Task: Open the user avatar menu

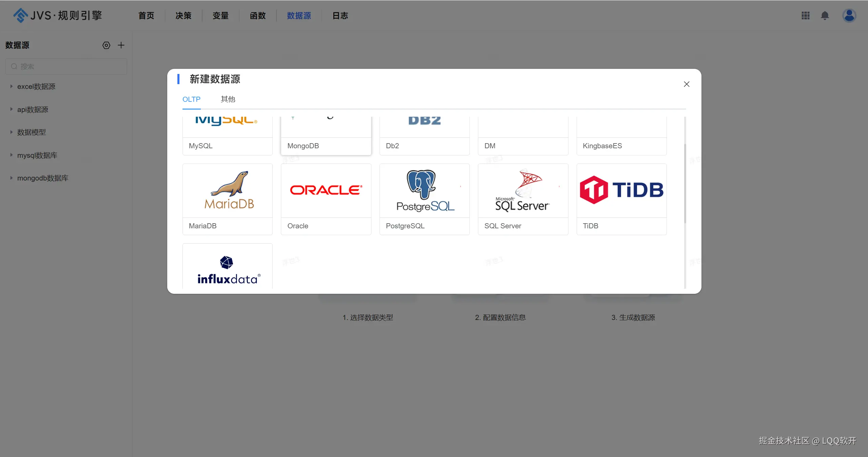Action: pyautogui.click(x=849, y=16)
